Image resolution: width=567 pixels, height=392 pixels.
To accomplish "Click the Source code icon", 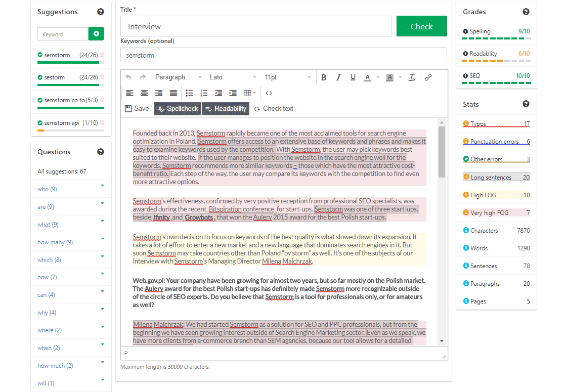I will (x=269, y=93).
